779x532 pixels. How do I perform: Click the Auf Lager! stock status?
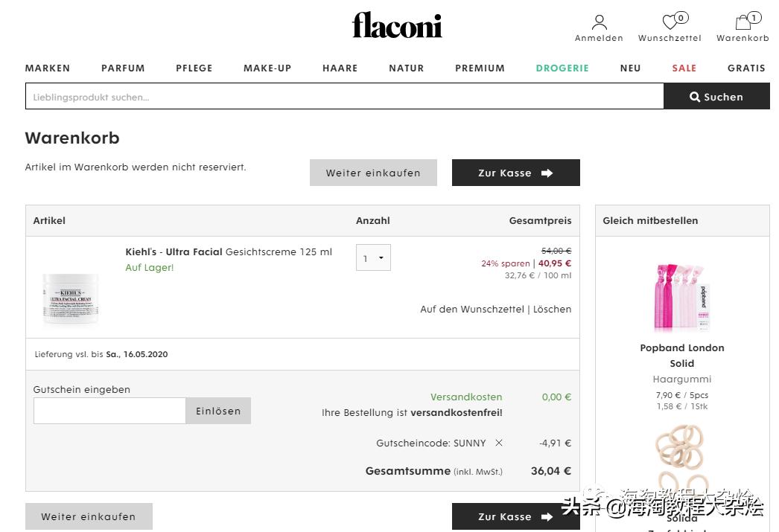(150, 268)
